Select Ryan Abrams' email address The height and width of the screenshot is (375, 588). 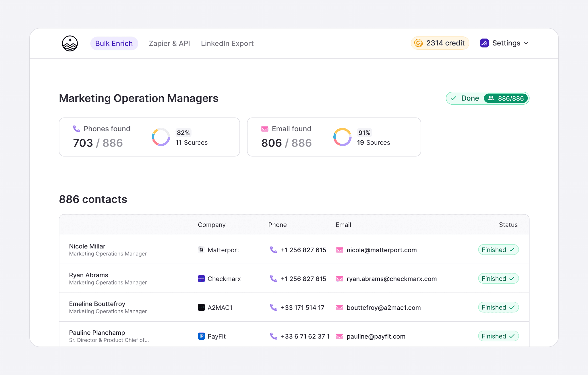pos(391,278)
